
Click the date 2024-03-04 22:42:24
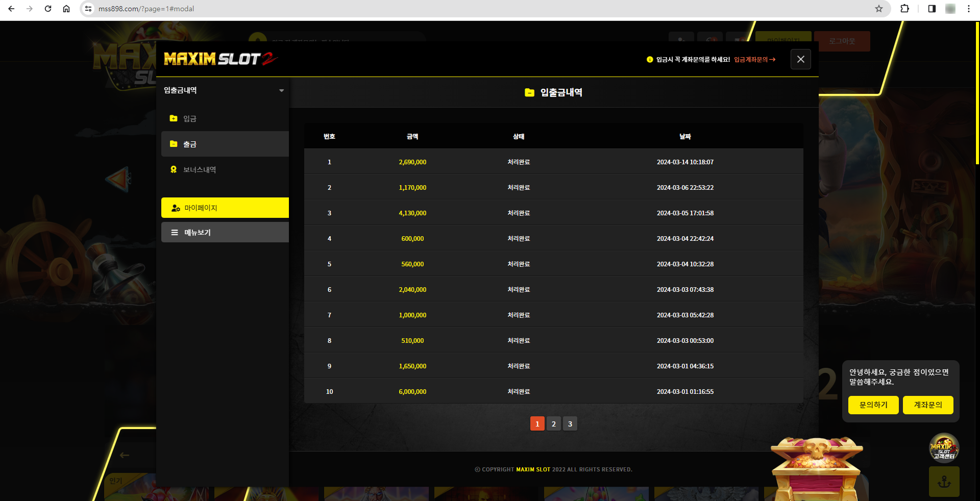tap(685, 239)
